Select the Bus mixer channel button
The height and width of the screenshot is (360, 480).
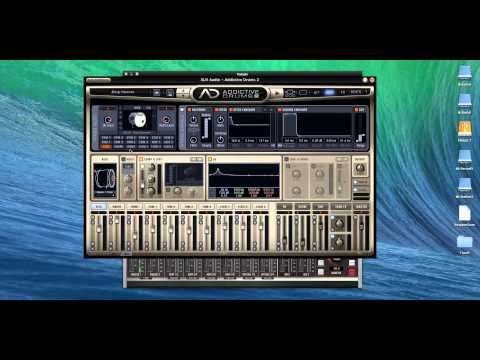click(x=320, y=207)
